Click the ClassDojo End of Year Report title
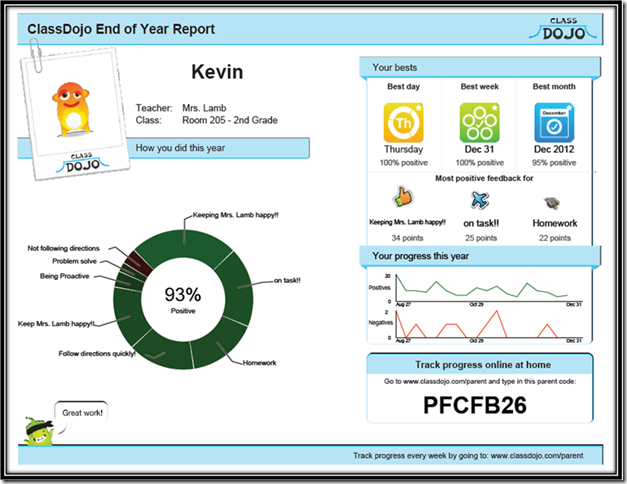This screenshot has width=627, height=484. pos(121,29)
